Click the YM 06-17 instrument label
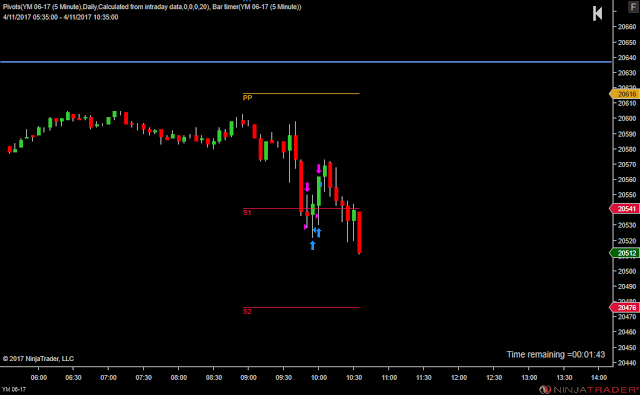Image resolution: width=640 pixels, height=395 pixels. [13, 389]
